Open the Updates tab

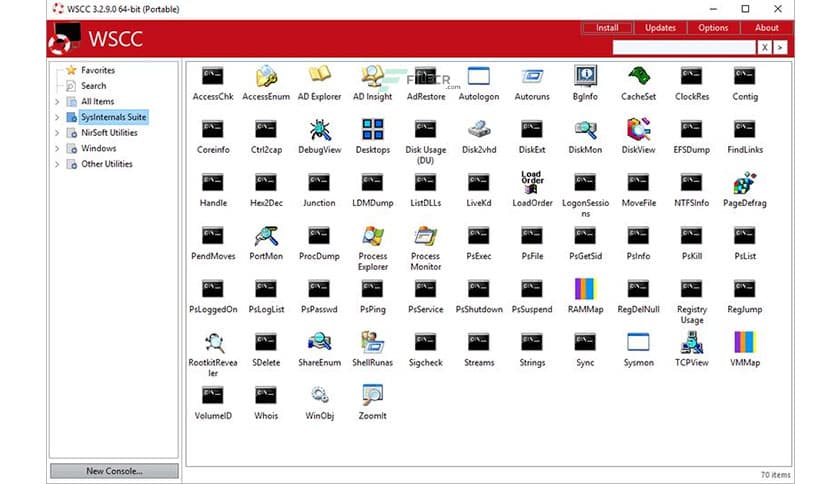(x=660, y=28)
